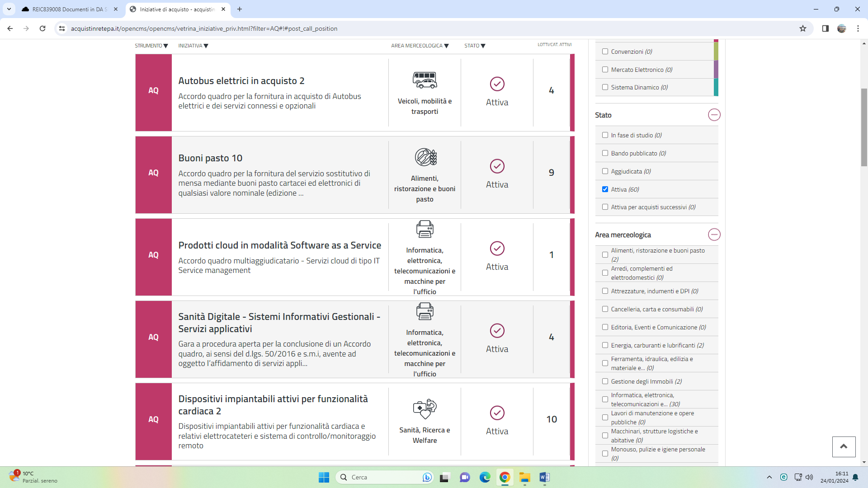Enable the Convenzioni filter checkbox
The height and width of the screenshot is (488, 868).
605,52
